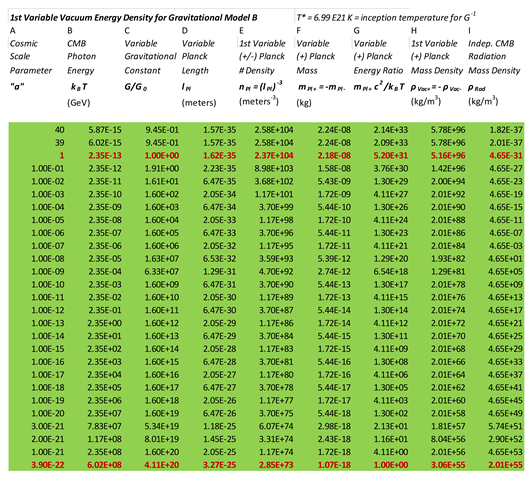Image resolution: width=531 pixels, height=480 pixels.
Task: Select the red cell "3.90E-22"
Action: click(48, 465)
